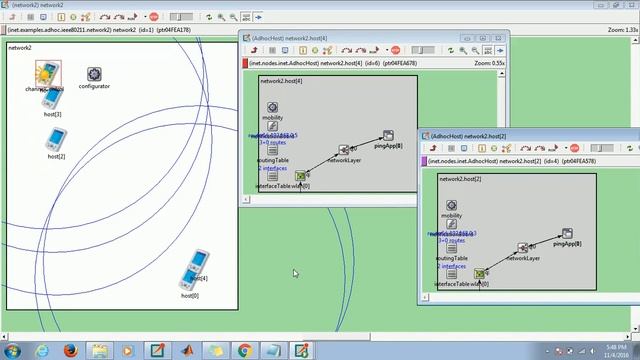This screenshot has height=360, width=640.
Task: Zoom out inside host[4] window
Action: pos(476,50)
